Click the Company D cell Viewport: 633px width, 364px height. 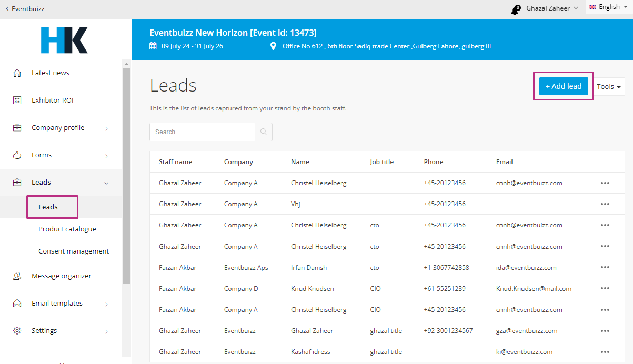click(241, 289)
